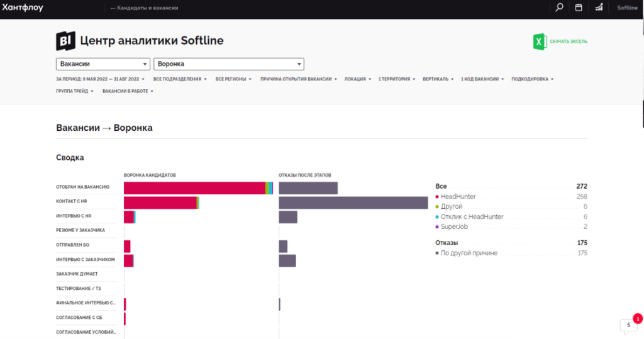The image size is (644, 339).
Task: Click the Контакт с HR rejections bar
Action: point(353,203)
